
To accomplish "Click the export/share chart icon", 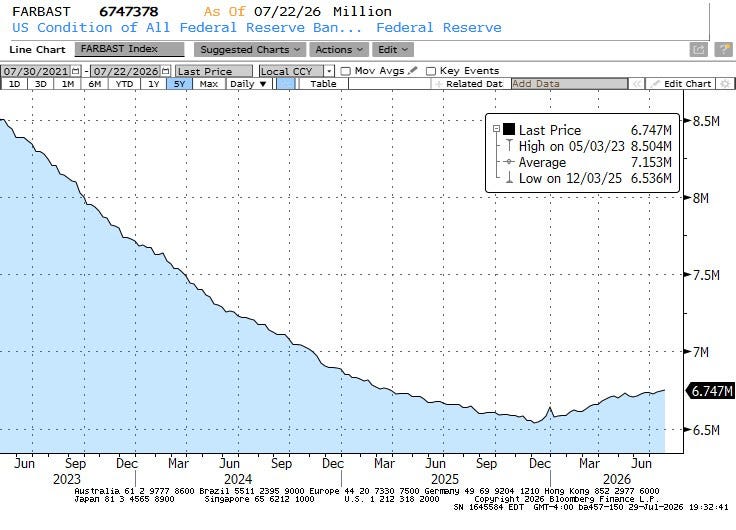I will pos(698,49).
